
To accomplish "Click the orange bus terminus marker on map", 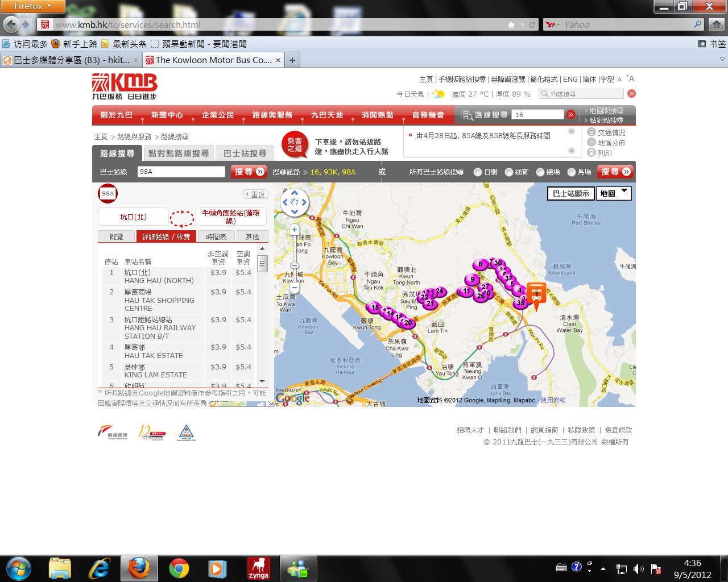I will (536, 294).
